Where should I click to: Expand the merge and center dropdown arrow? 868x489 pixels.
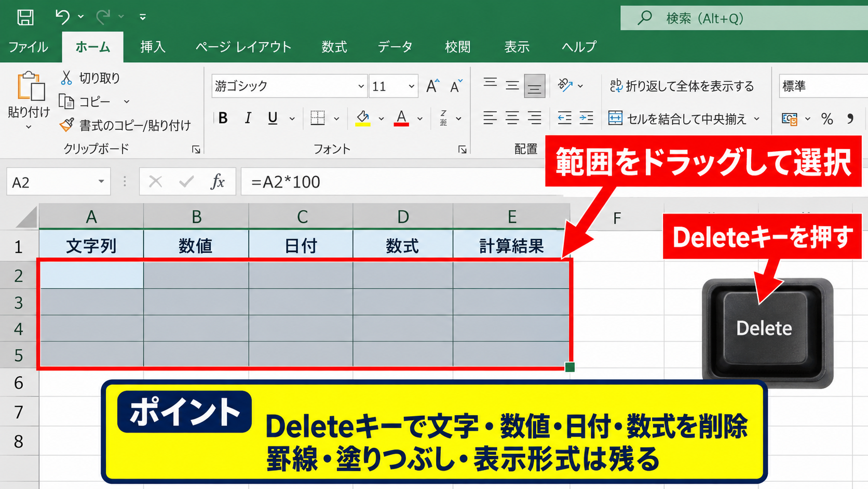pos(756,119)
